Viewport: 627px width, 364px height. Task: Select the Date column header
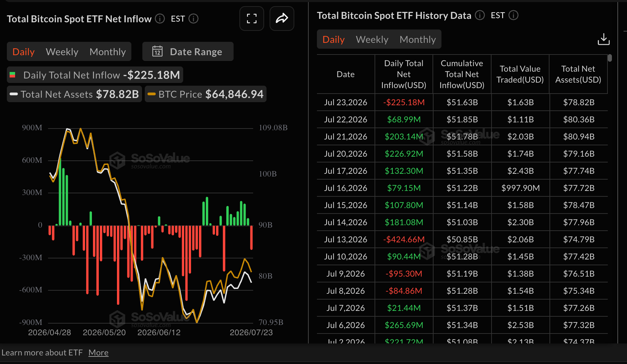point(346,74)
